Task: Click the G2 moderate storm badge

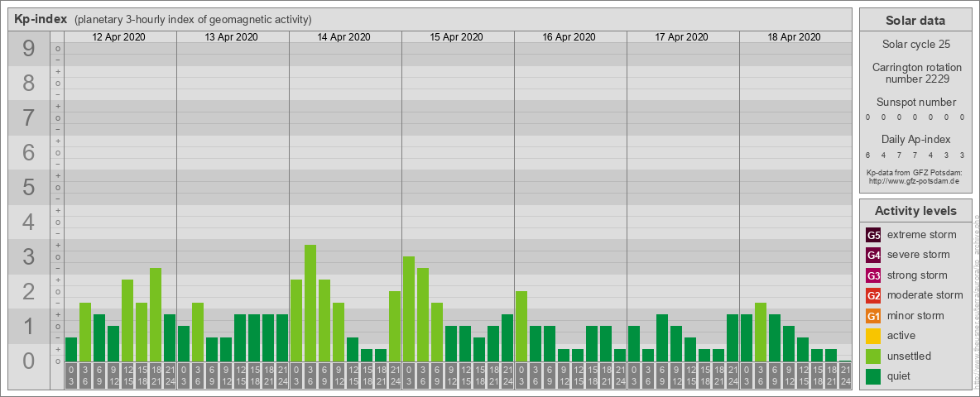Action: click(x=873, y=295)
